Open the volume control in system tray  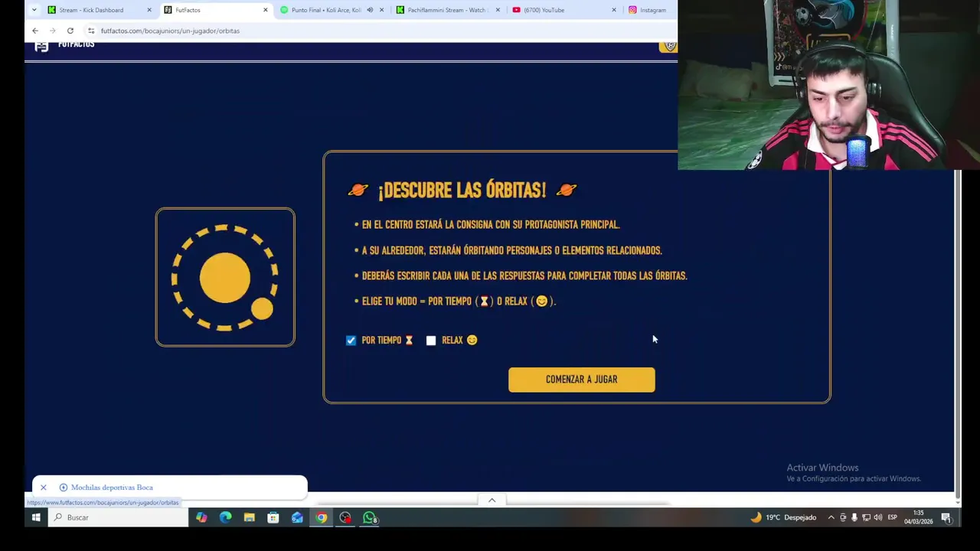click(877, 517)
